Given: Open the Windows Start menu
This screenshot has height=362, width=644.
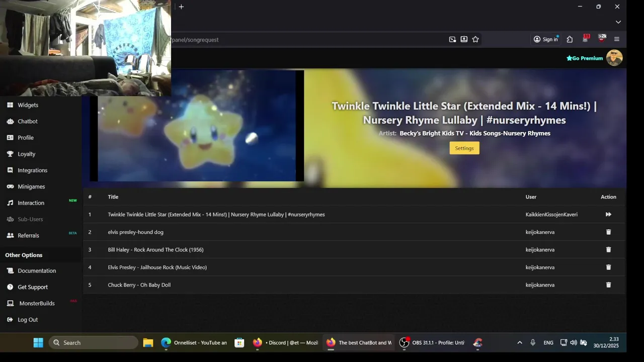Looking at the screenshot, I should (x=38, y=342).
